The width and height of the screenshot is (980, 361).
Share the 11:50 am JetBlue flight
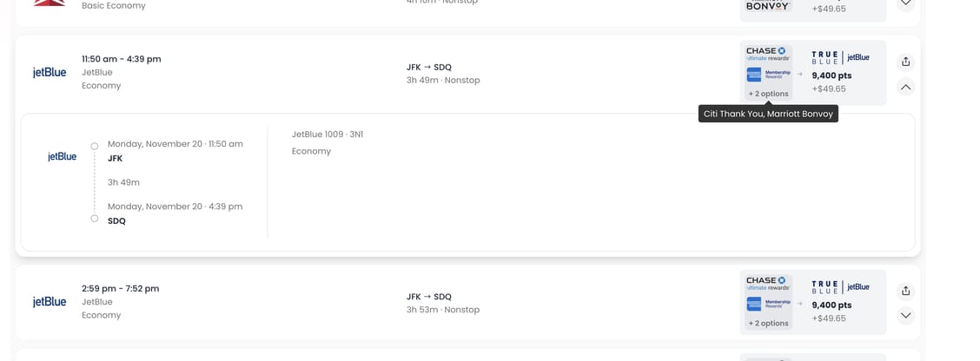tap(905, 62)
